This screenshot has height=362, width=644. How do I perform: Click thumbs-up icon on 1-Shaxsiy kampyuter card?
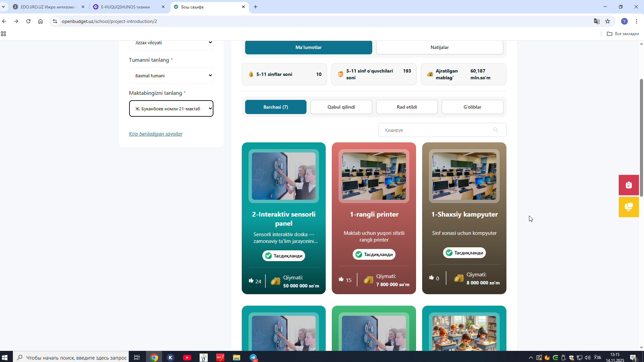click(431, 278)
